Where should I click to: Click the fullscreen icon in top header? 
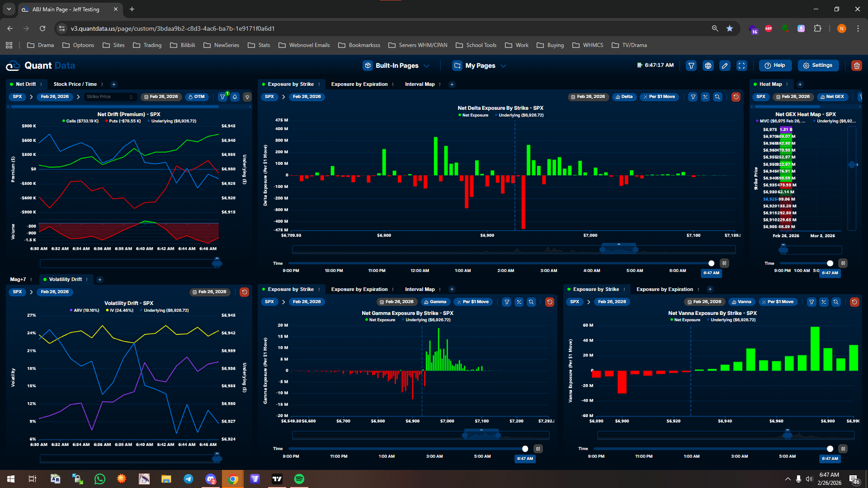pos(742,66)
